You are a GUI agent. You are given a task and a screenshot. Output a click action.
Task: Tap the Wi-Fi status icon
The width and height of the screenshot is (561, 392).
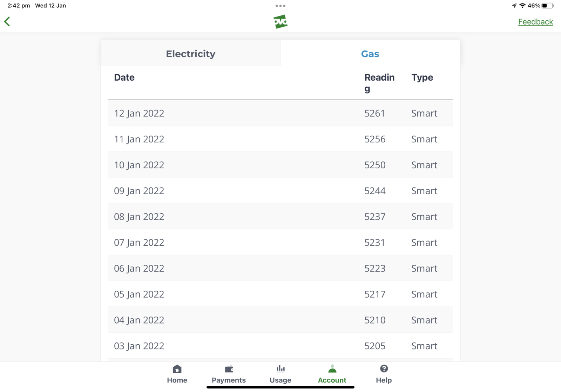point(522,6)
